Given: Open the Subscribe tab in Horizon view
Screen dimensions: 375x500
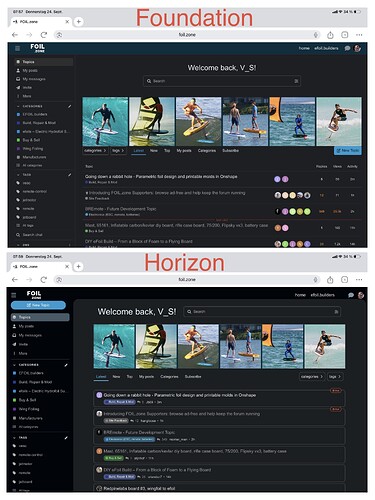Looking at the screenshot, I should 193,377.
